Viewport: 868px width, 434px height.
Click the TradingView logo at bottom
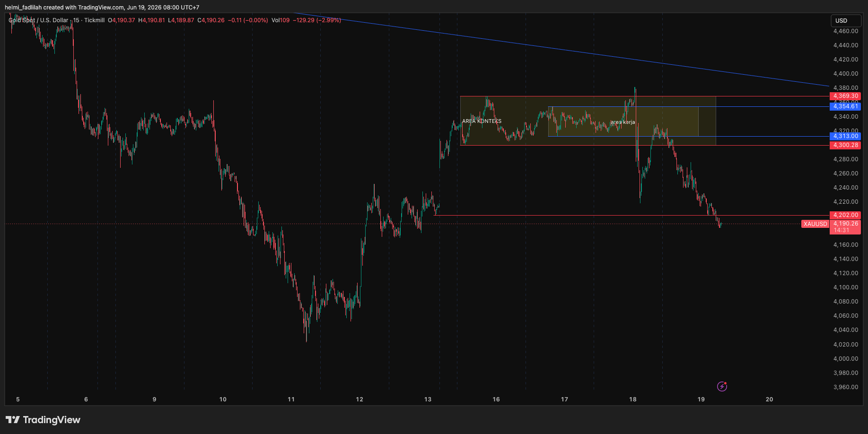click(x=43, y=420)
